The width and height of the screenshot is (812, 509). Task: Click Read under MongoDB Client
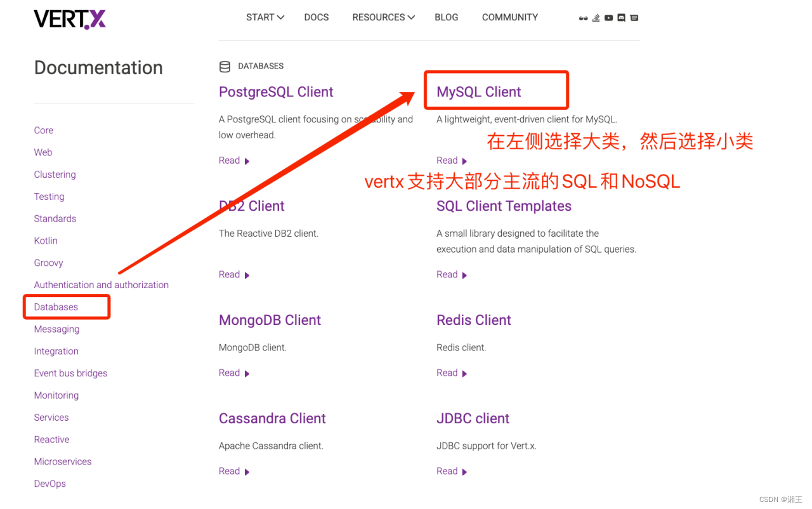coord(229,373)
